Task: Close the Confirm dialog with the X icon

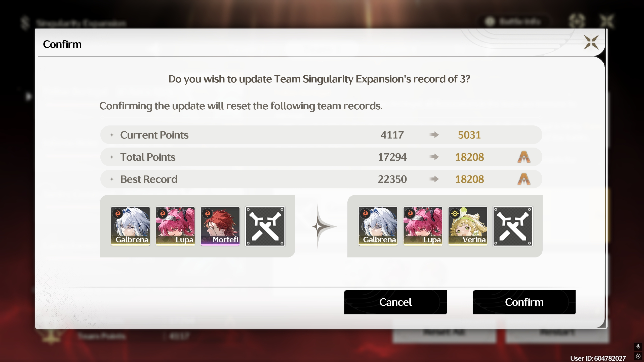Action: [x=591, y=42]
